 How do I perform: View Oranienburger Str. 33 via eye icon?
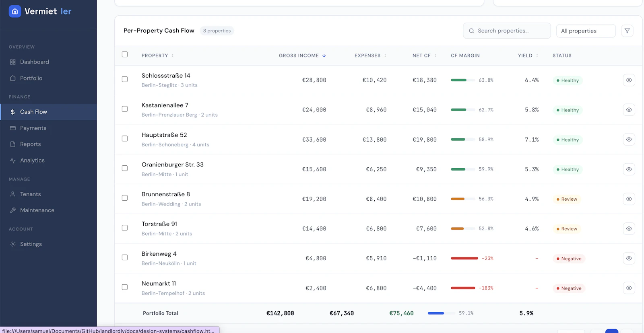[x=629, y=169]
